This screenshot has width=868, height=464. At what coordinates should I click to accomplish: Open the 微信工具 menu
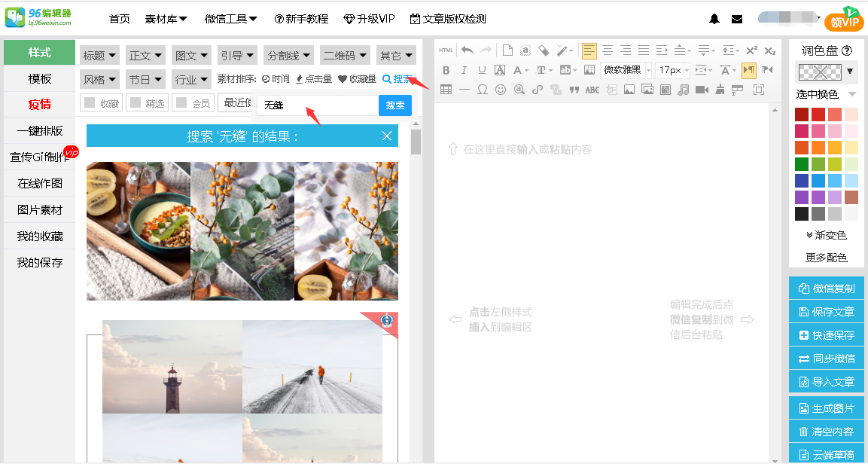(x=231, y=19)
